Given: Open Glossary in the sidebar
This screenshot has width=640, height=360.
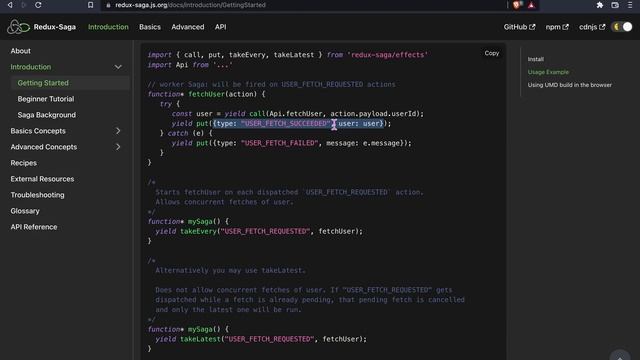Looking at the screenshot, I should click(x=25, y=211).
